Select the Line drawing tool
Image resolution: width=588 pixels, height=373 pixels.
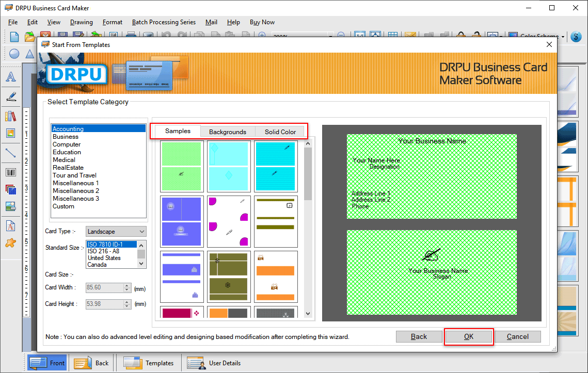click(x=11, y=153)
